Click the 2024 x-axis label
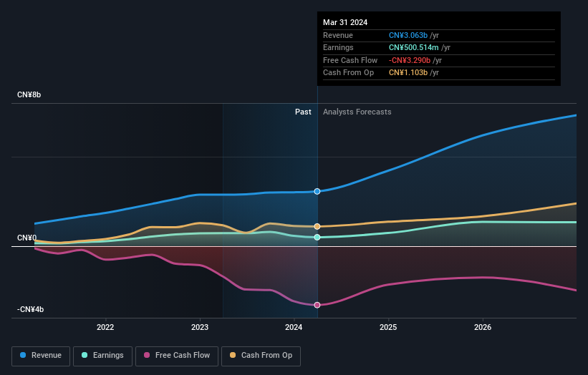Viewport: 588px width, 375px height. tap(294, 327)
